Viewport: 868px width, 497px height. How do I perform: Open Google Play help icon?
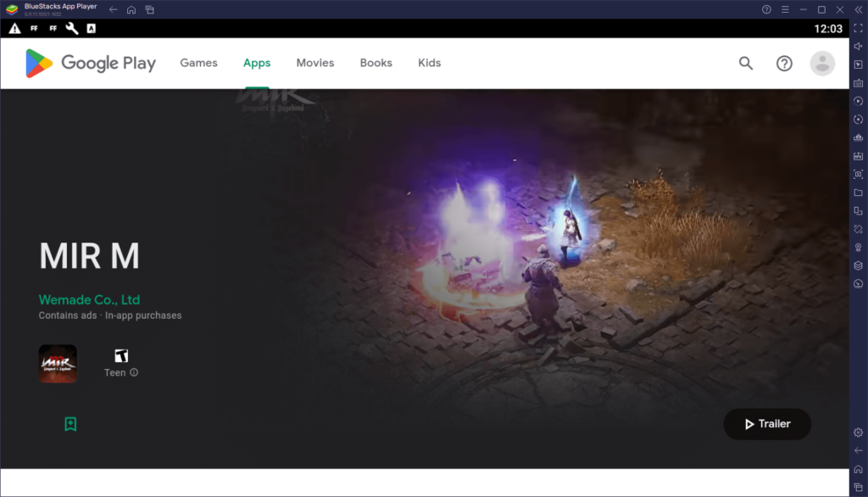tap(784, 63)
